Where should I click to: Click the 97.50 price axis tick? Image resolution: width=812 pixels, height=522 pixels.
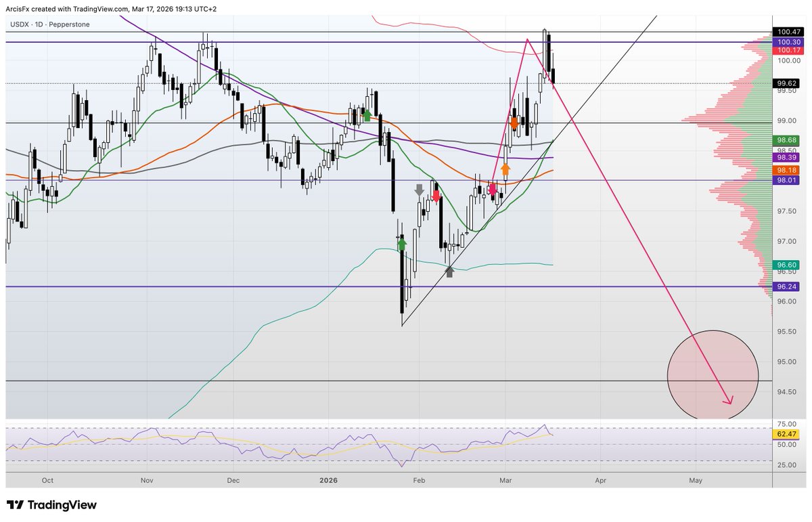coord(786,211)
